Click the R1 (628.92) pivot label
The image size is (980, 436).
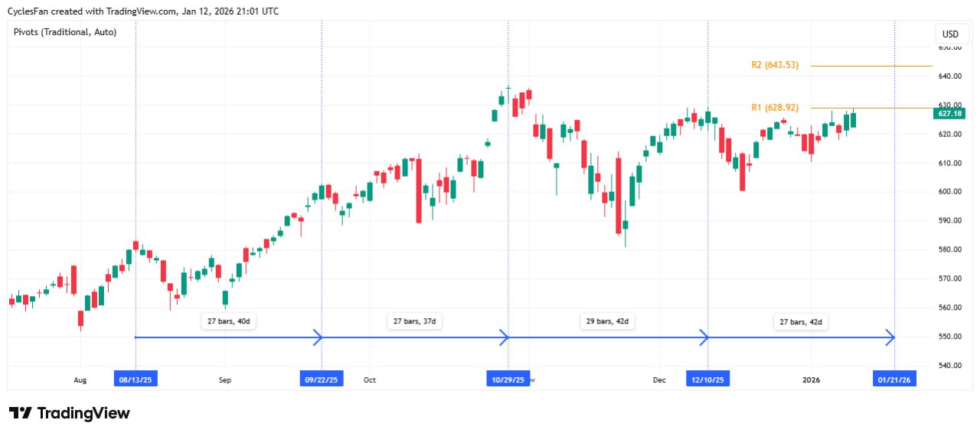point(775,108)
